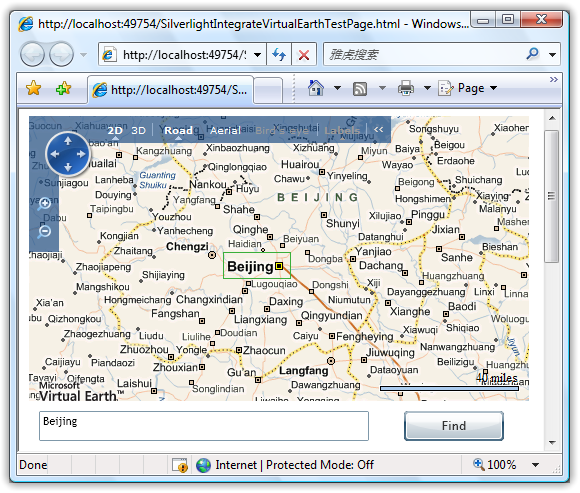Switch map to 2D mode
580x493 pixels.
click(115, 131)
